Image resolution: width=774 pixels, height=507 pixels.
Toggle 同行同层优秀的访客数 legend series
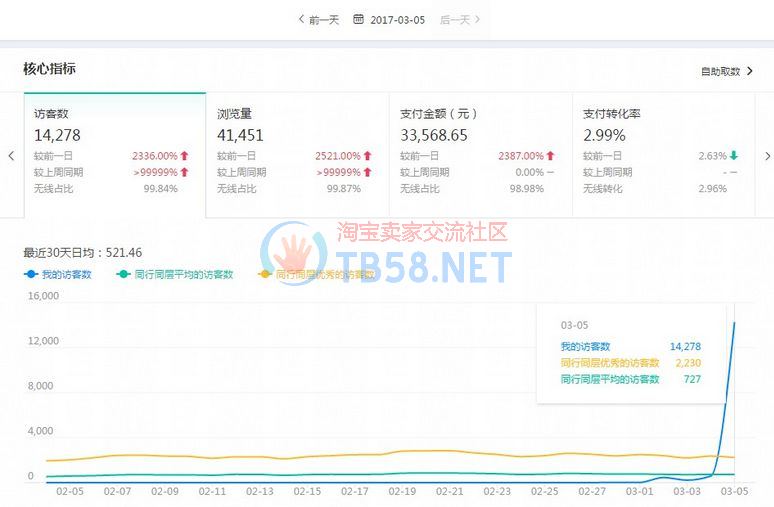[x=316, y=274]
